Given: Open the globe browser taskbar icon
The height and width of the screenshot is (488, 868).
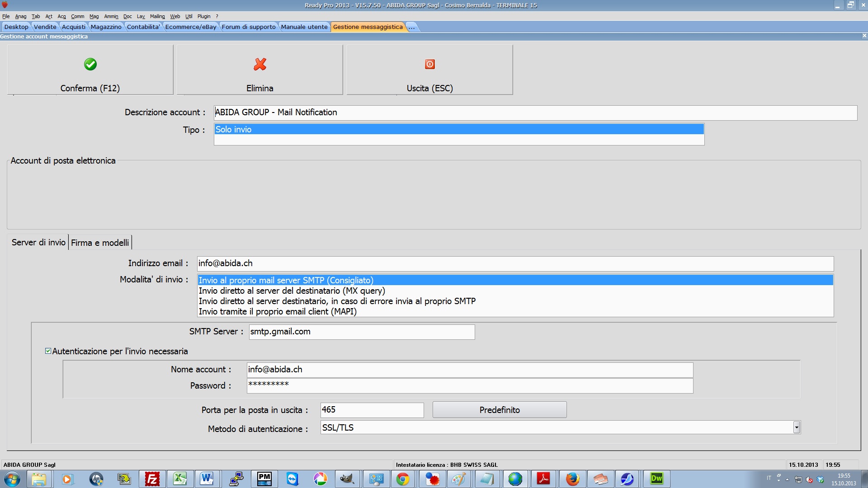Looking at the screenshot, I should 515,479.
